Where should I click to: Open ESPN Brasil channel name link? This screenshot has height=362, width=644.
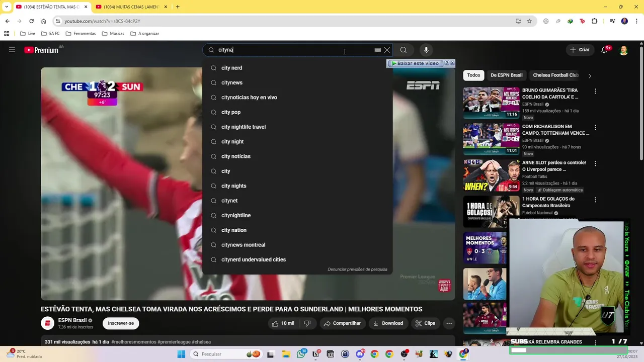tap(72, 320)
